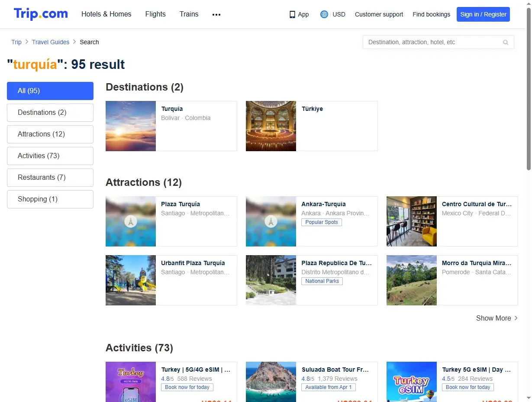The width and height of the screenshot is (532, 402).
Task: Go to Travel Guides breadcrumb
Action: click(x=51, y=42)
